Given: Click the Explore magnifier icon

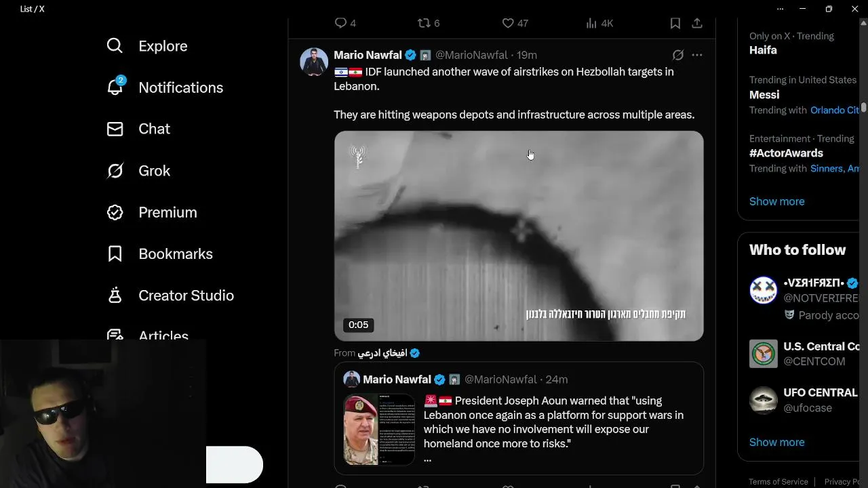Looking at the screenshot, I should coord(115,45).
